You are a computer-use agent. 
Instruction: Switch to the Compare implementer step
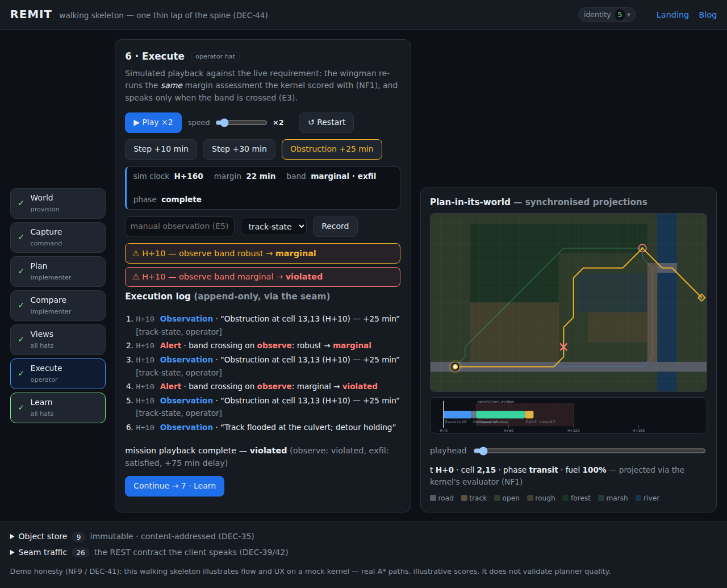tap(58, 306)
